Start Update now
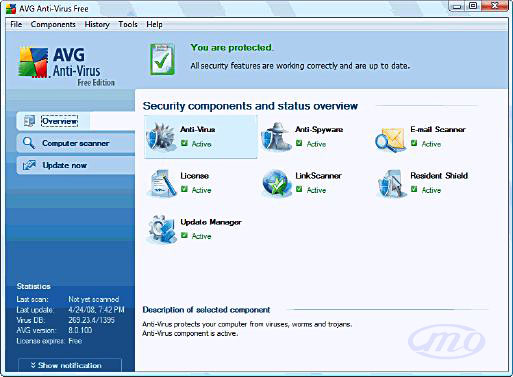This screenshot has height=377, width=513. 76,165
